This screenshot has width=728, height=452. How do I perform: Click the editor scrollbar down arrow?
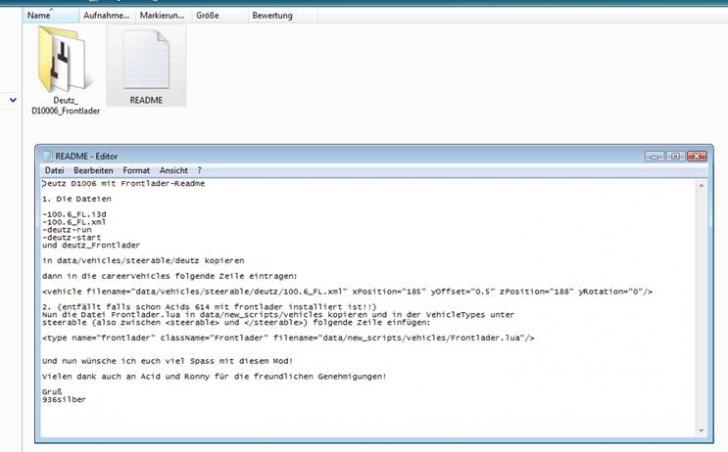click(x=701, y=431)
